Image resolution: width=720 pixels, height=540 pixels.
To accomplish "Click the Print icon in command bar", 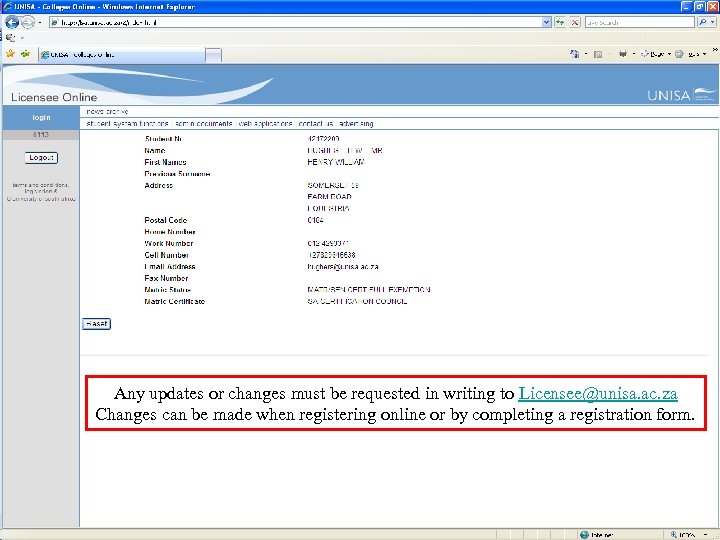I will click(x=623, y=54).
